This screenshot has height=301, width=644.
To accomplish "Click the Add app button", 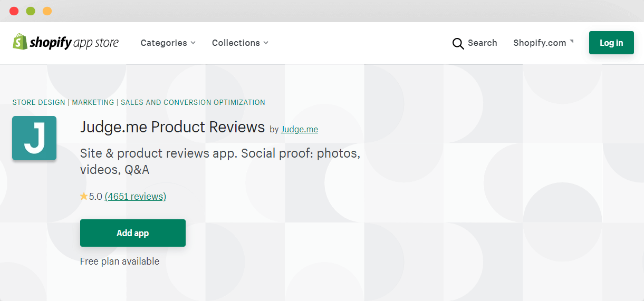I will pos(133,233).
